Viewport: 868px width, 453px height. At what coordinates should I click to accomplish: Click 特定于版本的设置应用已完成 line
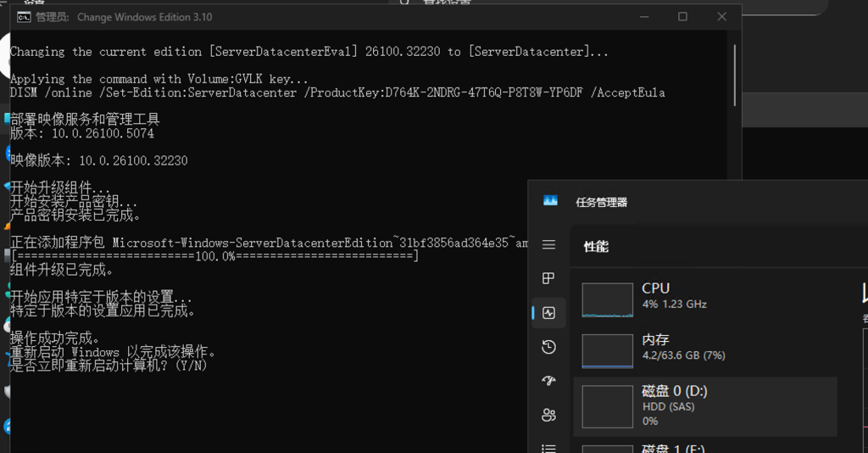coord(103,310)
